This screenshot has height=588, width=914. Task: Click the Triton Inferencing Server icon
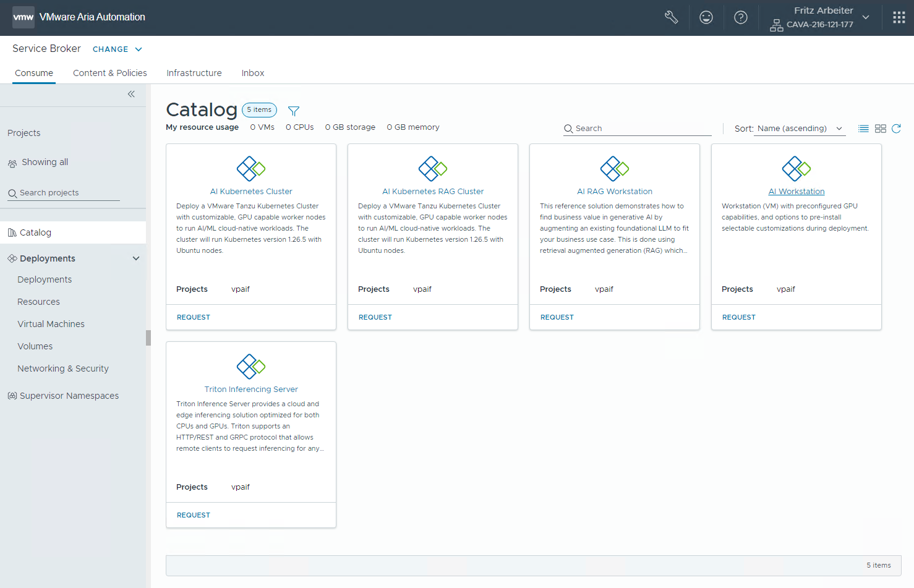pos(251,366)
